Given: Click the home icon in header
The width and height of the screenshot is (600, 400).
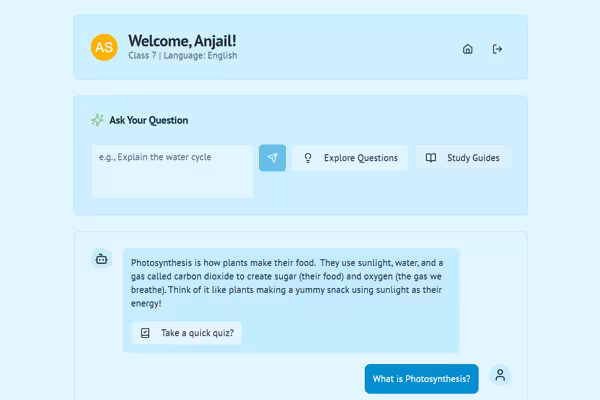Looking at the screenshot, I should pyautogui.click(x=467, y=49).
